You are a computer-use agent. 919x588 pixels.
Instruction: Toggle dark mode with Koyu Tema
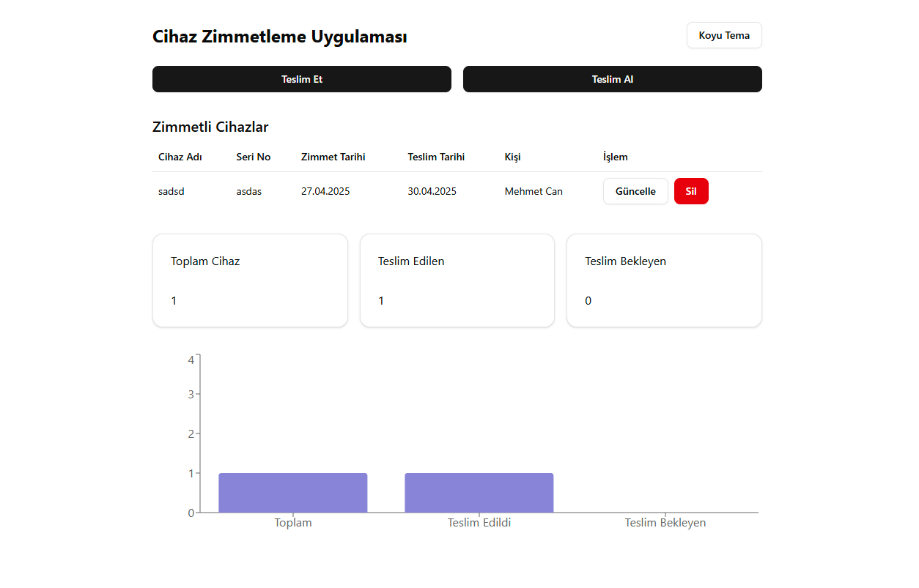pyautogui.click(x=723, y=35)
